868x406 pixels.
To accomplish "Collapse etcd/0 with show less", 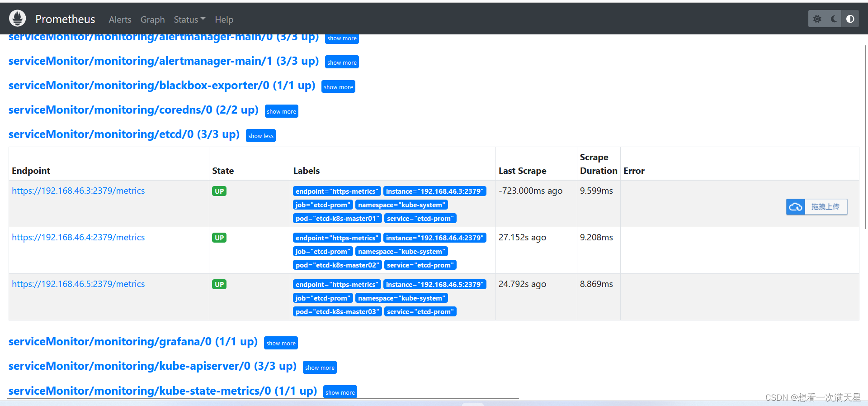I will (261, 136).
